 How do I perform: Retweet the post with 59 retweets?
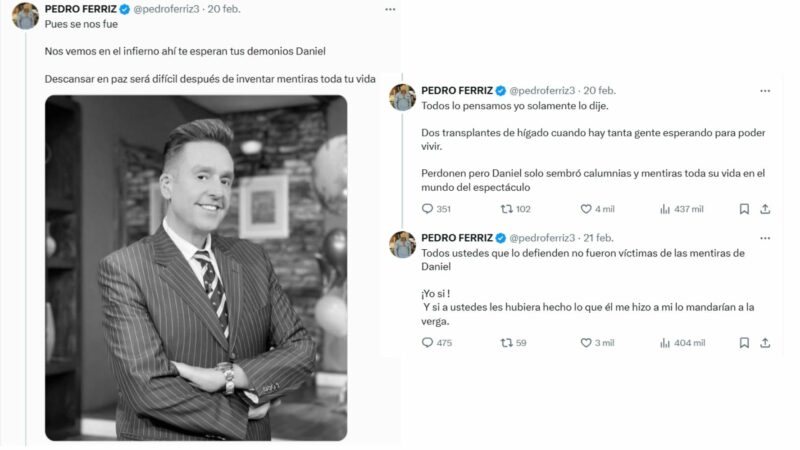pyautogui.click(x=506, y=343)
